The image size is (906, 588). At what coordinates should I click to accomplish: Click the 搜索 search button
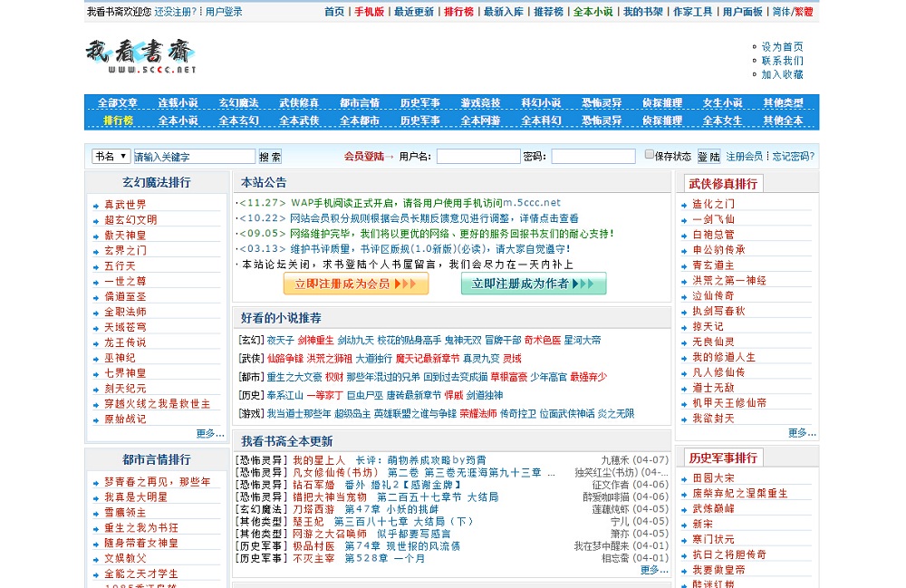click(270, 157)
